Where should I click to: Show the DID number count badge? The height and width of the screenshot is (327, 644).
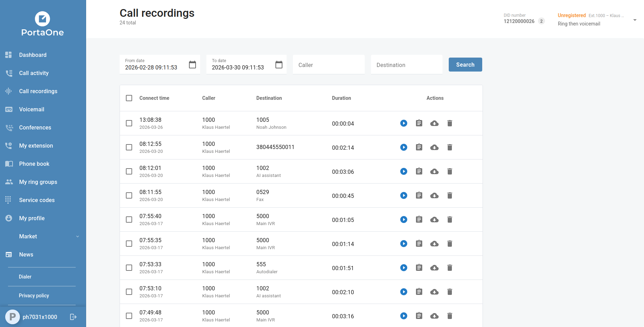tap(541, 21)
